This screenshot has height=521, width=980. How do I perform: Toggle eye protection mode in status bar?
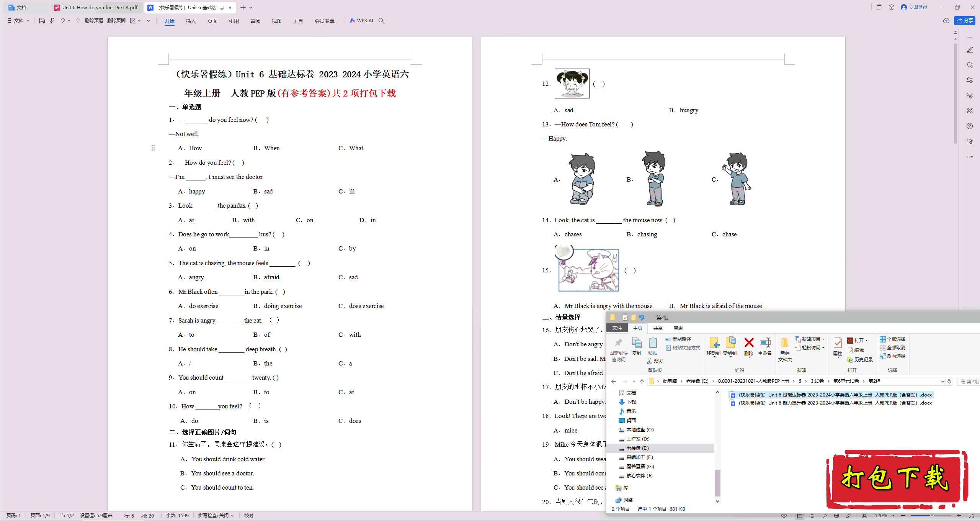point(784,516)
